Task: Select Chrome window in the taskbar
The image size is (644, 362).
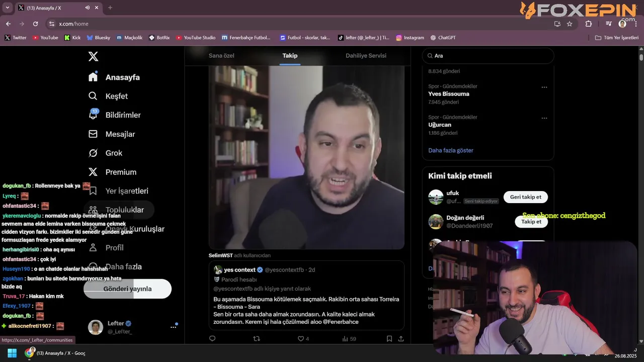Action: (x=55, y=353)
